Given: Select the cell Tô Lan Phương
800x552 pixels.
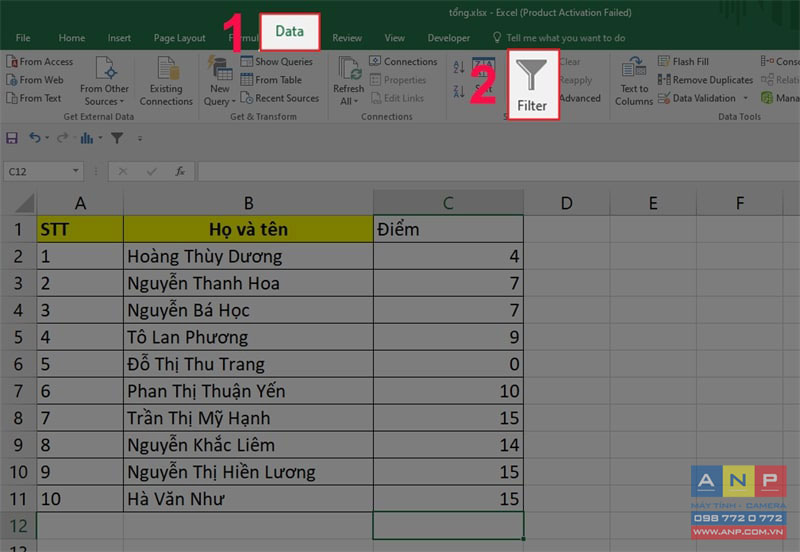Looking at the screenshot, I should click(x=248, y=337).
